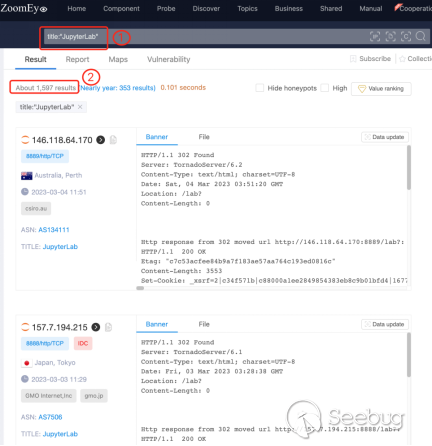Click document icon beside 146.118.64.170
The width and height of the screenshot is (432, 446).
pyautogui.click(x=113, y=140)
